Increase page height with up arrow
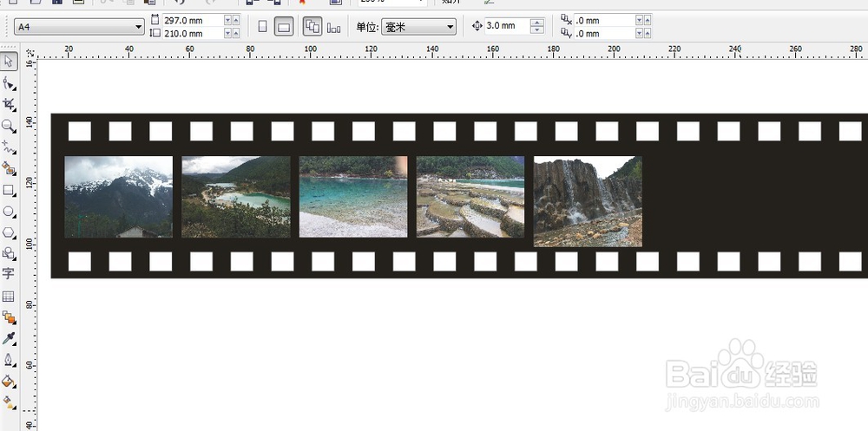 point(236,33)
